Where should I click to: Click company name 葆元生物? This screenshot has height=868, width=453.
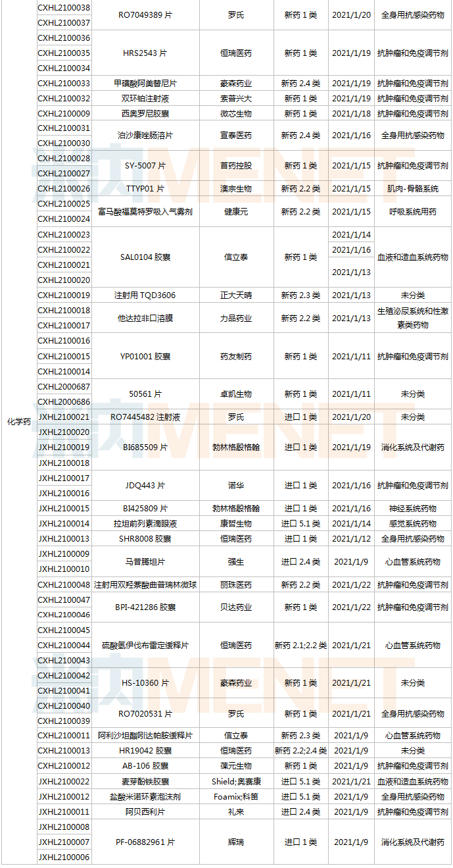click(236, 766)
